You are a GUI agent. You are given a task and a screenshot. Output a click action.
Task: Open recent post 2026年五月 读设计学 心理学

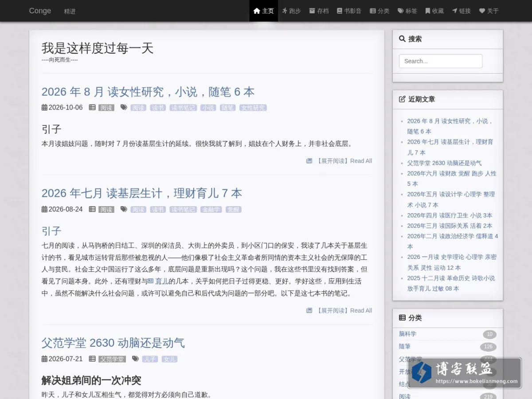pos(451,199)
